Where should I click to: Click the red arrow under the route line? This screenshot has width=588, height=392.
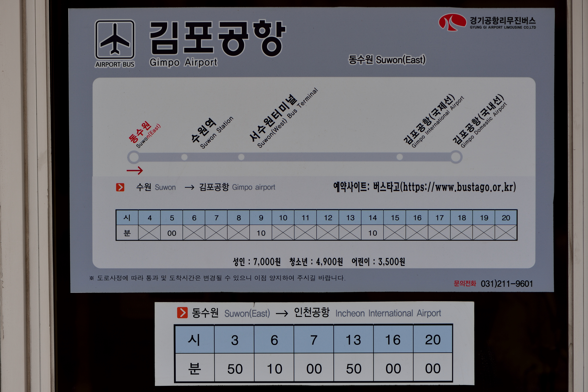tap(135, 170)
